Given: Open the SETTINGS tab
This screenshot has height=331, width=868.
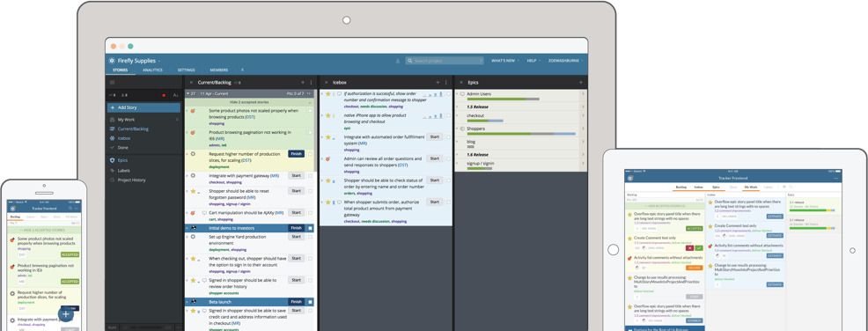Looking at the screenshot, I should (186, 70).
